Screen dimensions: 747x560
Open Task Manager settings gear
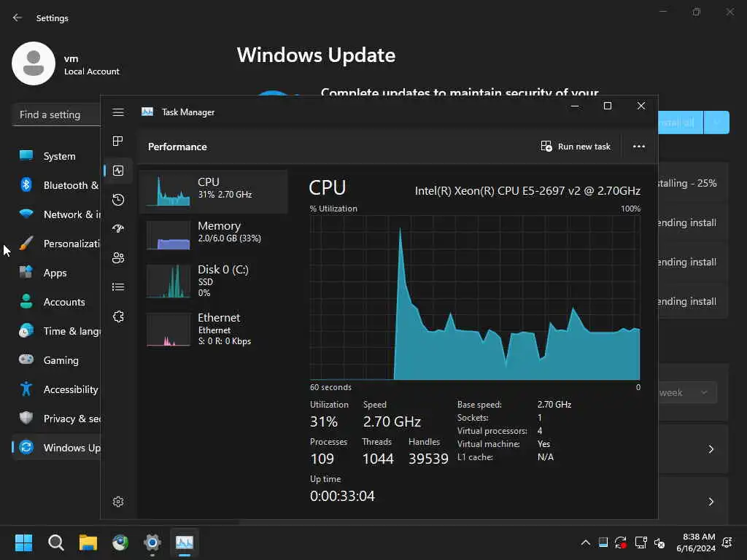pyautogui.click(x=118, y=502)
